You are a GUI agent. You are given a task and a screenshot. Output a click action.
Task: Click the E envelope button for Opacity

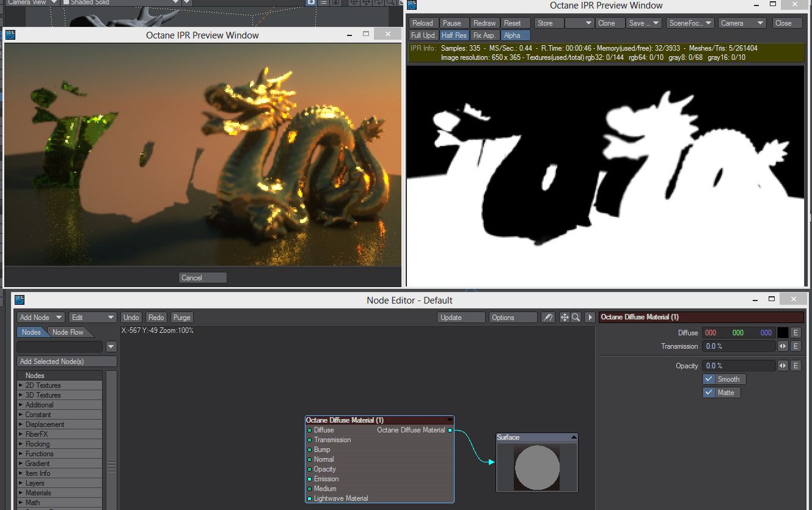[796, 366]
